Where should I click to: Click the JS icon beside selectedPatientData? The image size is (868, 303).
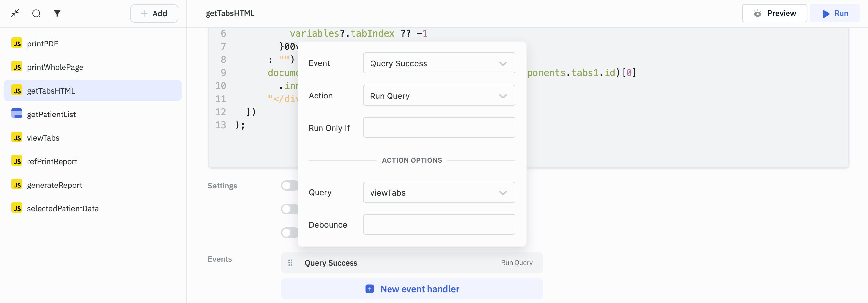click(x=17, y=208)
